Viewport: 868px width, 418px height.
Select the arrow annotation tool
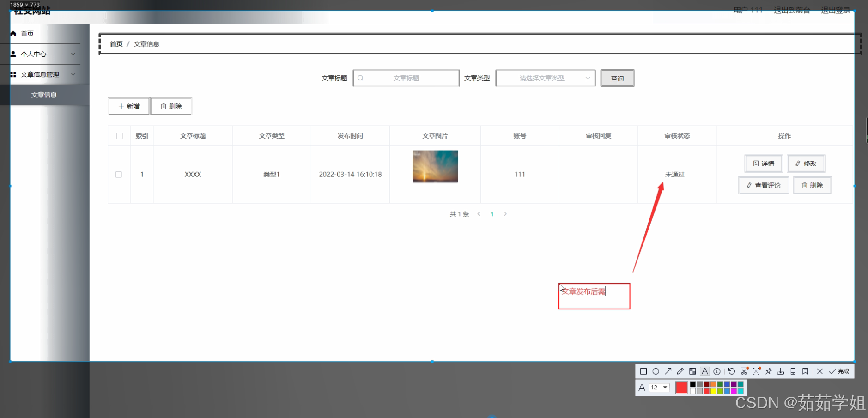(x=668, y=371)
